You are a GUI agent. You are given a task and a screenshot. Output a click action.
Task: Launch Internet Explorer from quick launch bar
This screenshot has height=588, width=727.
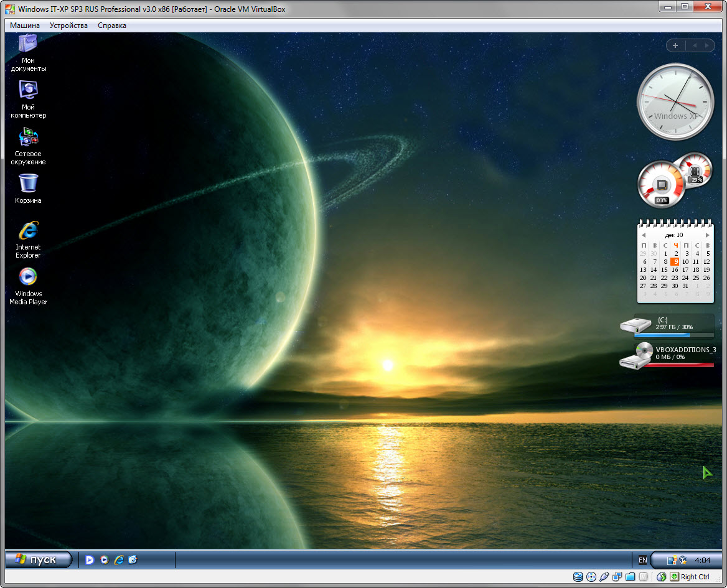point(119,560)
